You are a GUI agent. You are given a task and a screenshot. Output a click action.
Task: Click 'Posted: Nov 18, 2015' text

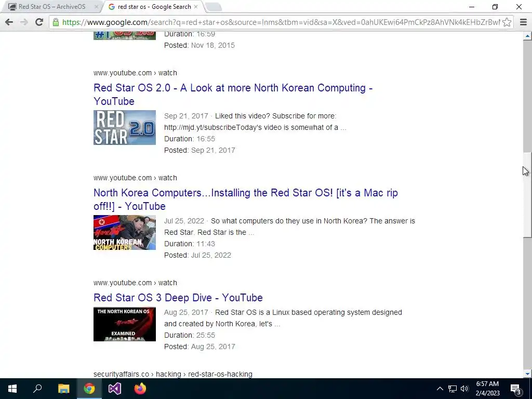pyautogui.click(x=199, y=46)
